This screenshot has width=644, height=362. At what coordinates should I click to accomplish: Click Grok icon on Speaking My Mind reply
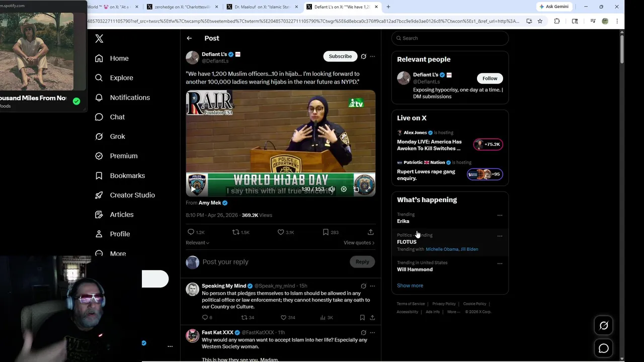click(x=363, y=286)
